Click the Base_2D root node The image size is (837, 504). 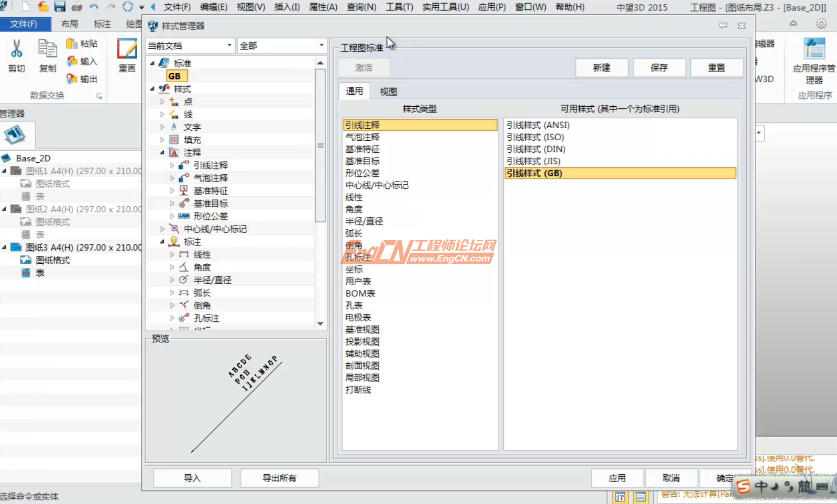tap(33, 158)
